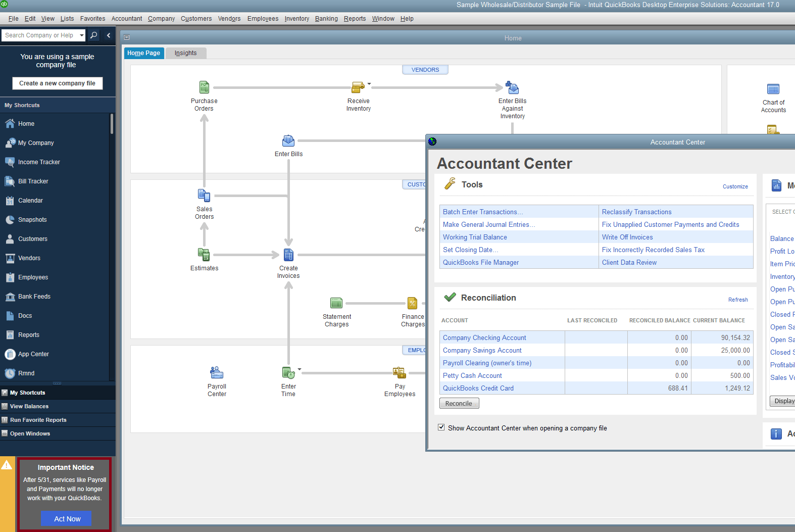Viewport: 795px width, 532px height.
Task: Open Enter Bills Against Inventory icon
Action: tap(512, 88)
